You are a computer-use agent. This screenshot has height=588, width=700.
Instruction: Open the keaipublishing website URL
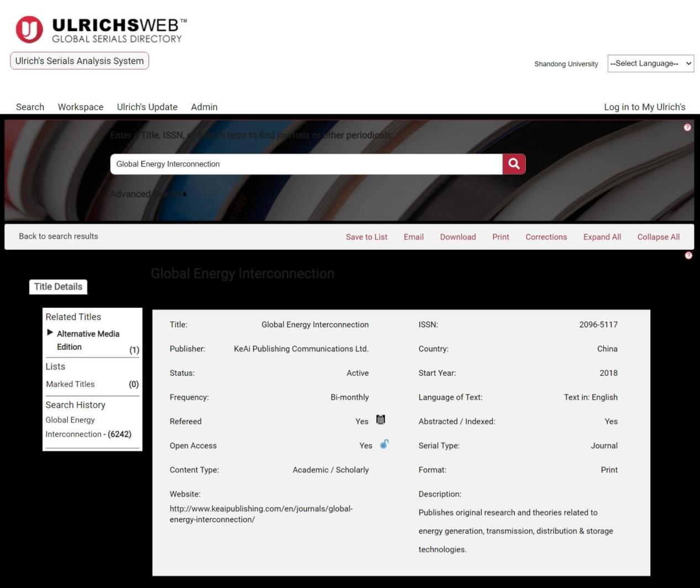[261, 514]
